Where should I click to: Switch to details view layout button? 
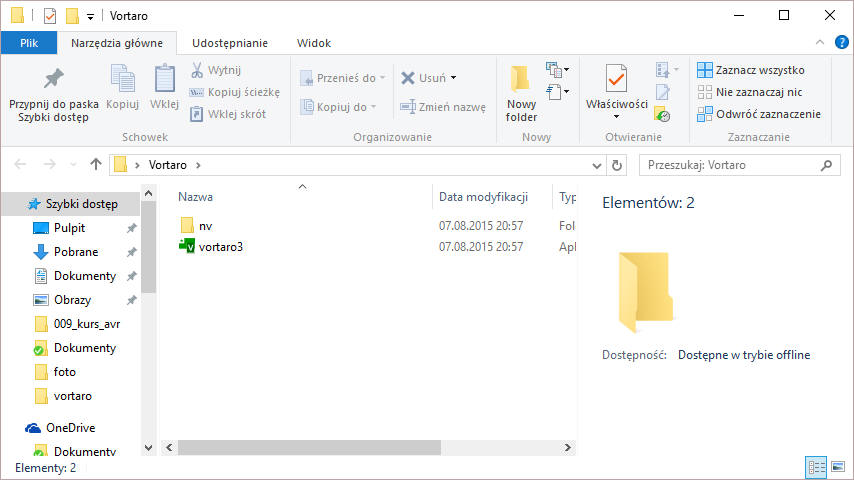click(815, 467)
